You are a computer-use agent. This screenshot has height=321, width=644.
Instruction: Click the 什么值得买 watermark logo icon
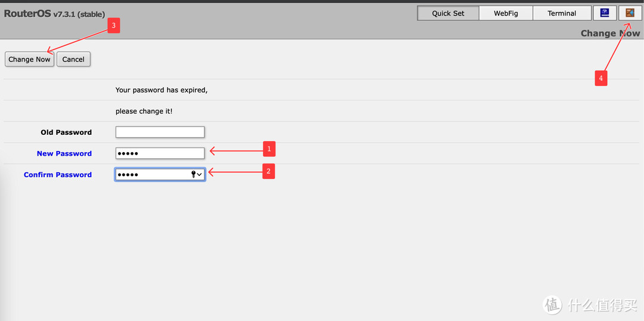pos(553,305)
